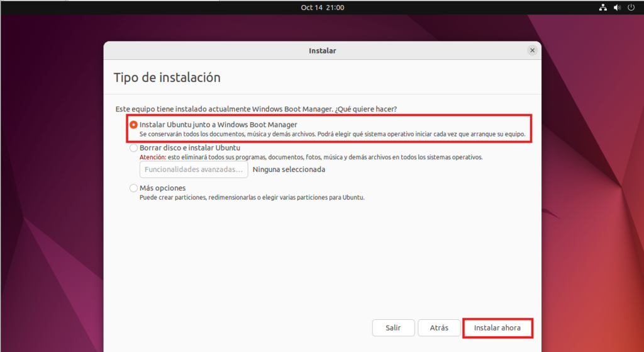Viewport: 644px width, 352px height.
Task: Click the Tipo de instalación heading
Action: click(167, 77)
